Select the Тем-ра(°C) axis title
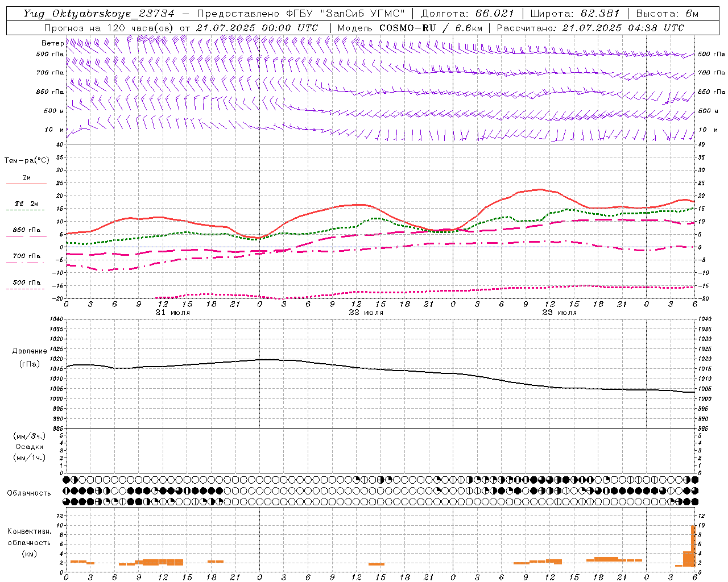Image resolution: width=728 pixels, height=582 pixels. [x=27, y=161]
